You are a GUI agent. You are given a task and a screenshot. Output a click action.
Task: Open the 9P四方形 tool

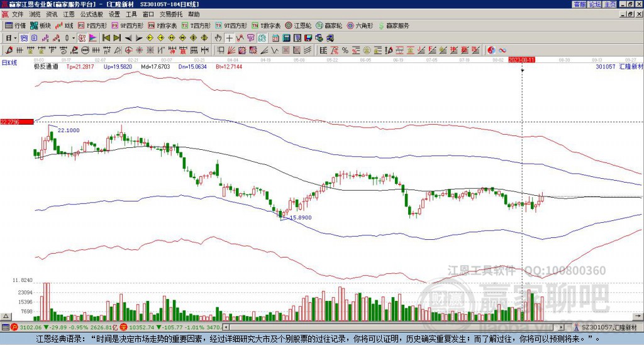[128, 25]
